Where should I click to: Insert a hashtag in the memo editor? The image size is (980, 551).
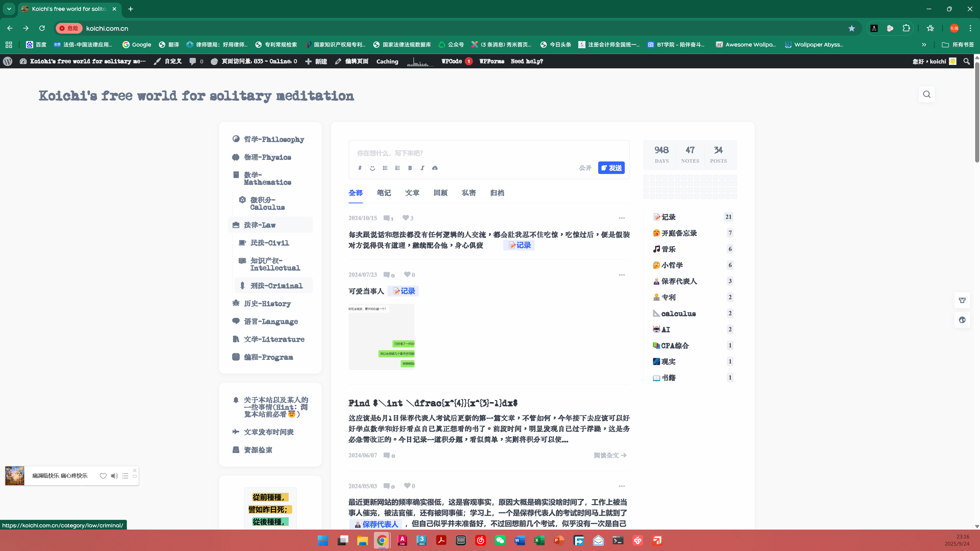click(360, 168)
